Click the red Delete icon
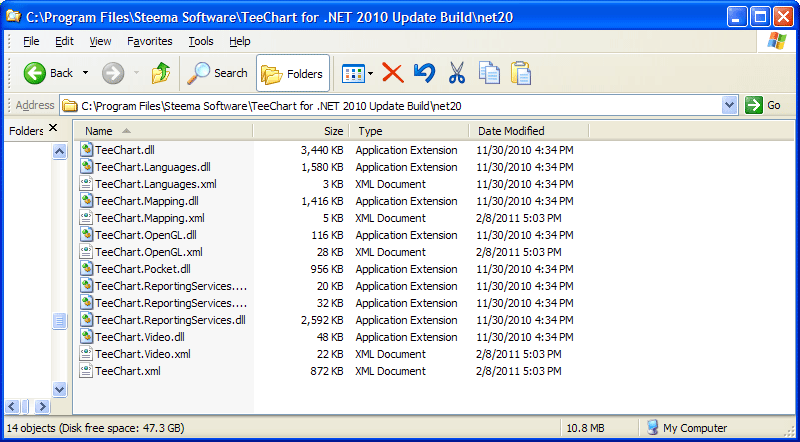Viewport: 800px width, 442px height. (393, 73)
